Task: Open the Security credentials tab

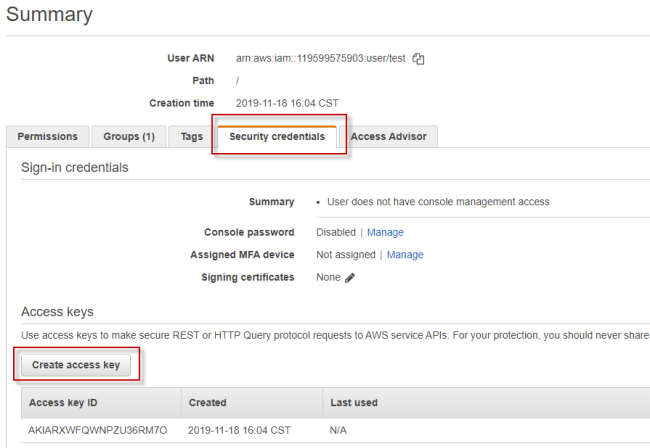Action: pos(277,137)
